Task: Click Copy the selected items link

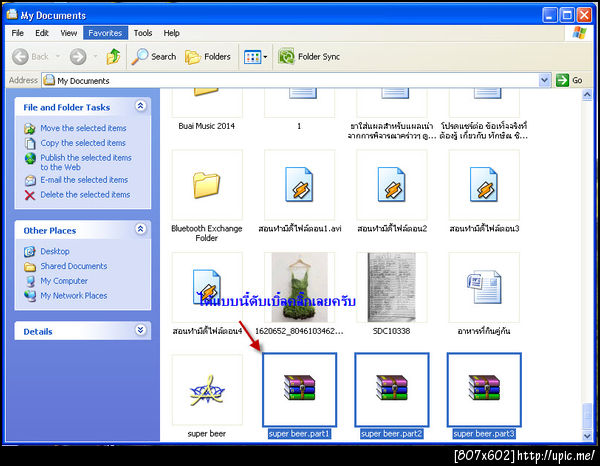Action: [x=83, y=143]
